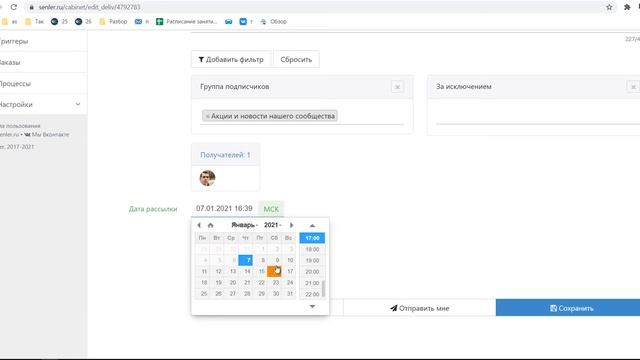Select January 23 in the calendar
Screen dimensions: 640x360
tap(274, 282)
